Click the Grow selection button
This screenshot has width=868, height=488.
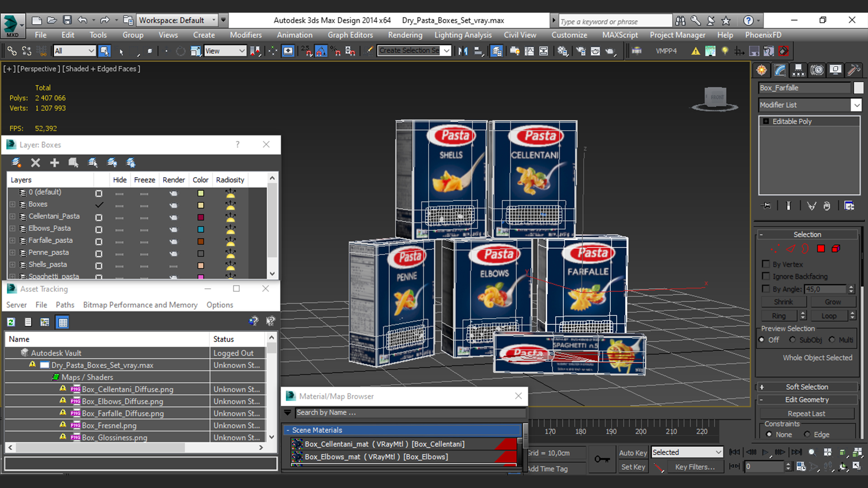point(832,302)
